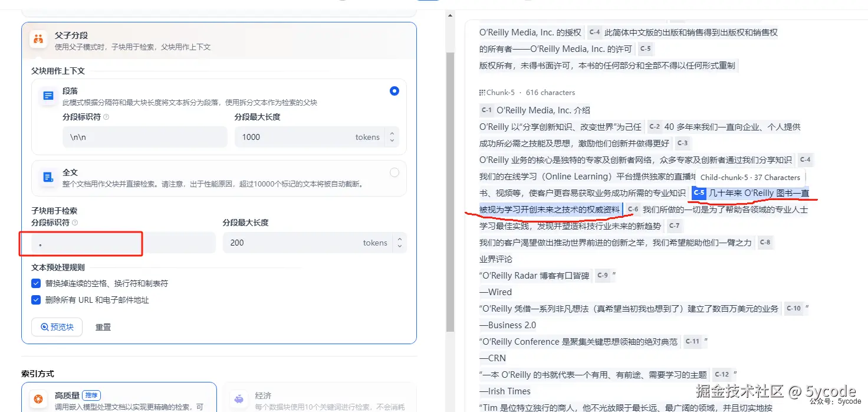Click the magnifier icon in 预览块
Screen dimensions: 868x412
click(45, 327)
